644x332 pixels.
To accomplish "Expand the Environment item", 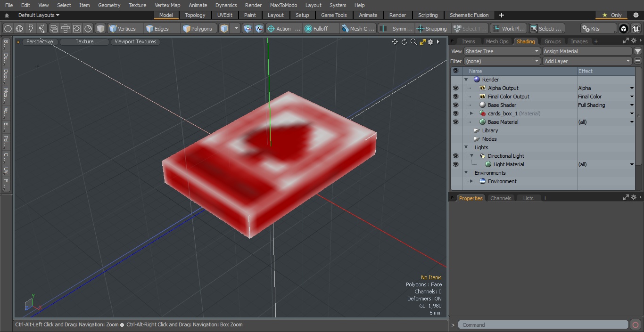I will tap(471, 181).
